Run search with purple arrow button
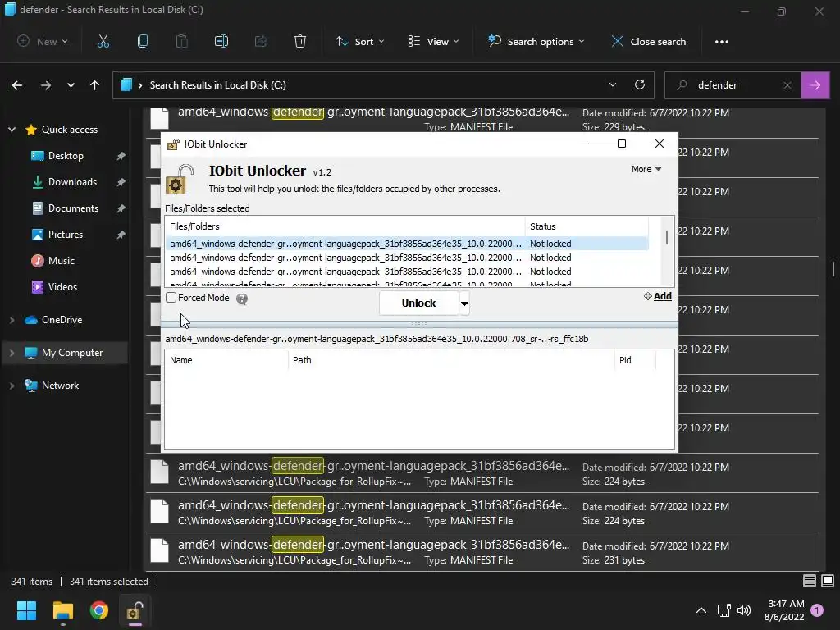This screenshot has height=630, width=840. tap(815, 85)
